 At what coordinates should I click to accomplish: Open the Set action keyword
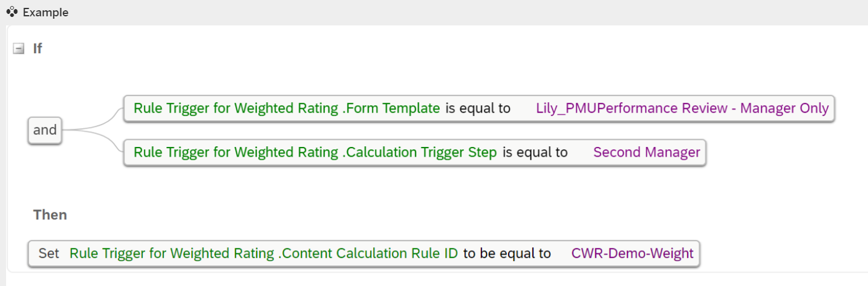point(48,253)
